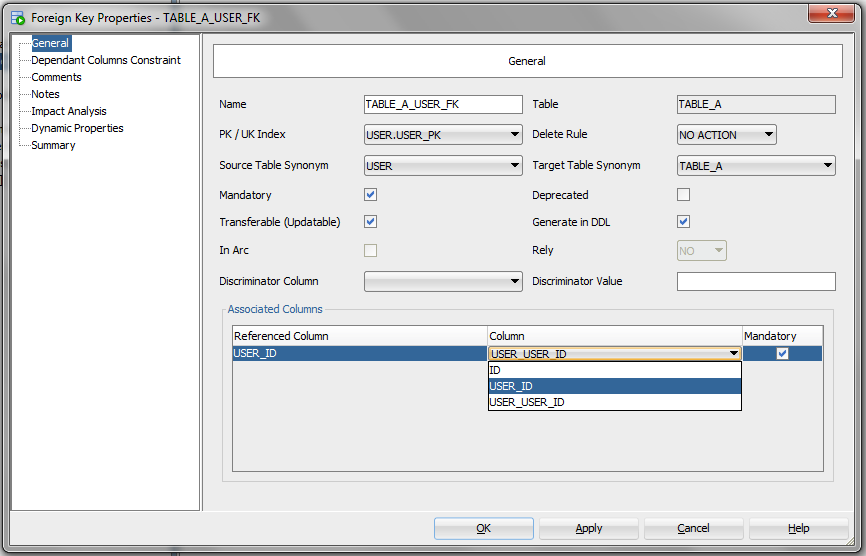Click the In Arc checkbox
The width and height of the screenshot is (866, 556).
(x=371, y=251)
